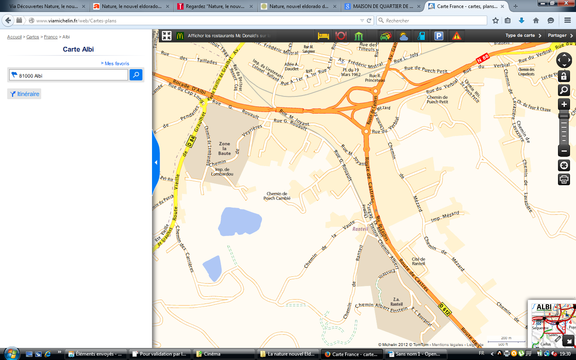Go to Cartes breadcrumb link
The width and height of the screenshot is (576, 360).
[x=33, y=37]
